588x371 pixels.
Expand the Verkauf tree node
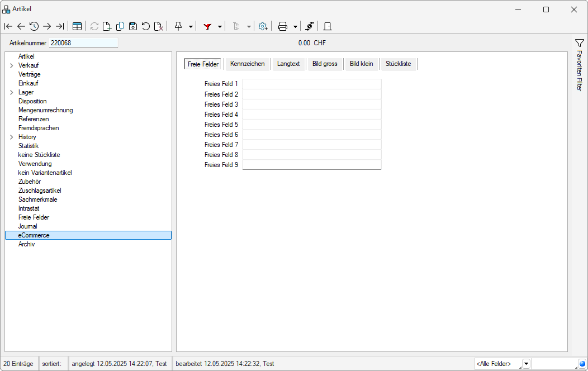(12, 65)
